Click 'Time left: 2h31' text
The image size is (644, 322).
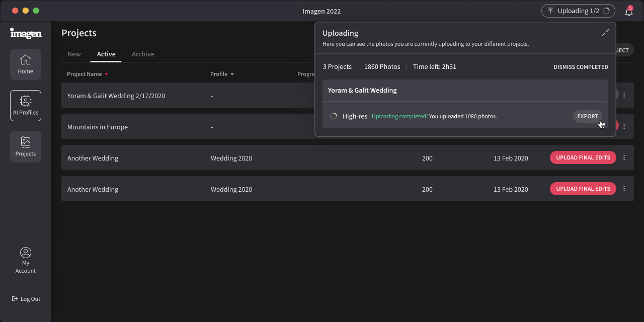tap(435, 66)
